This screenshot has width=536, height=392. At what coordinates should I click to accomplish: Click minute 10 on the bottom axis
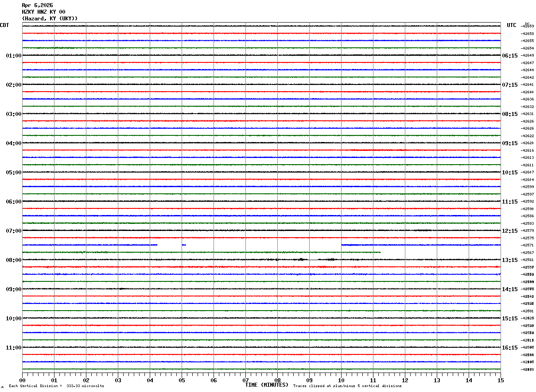tap(341, 380)
